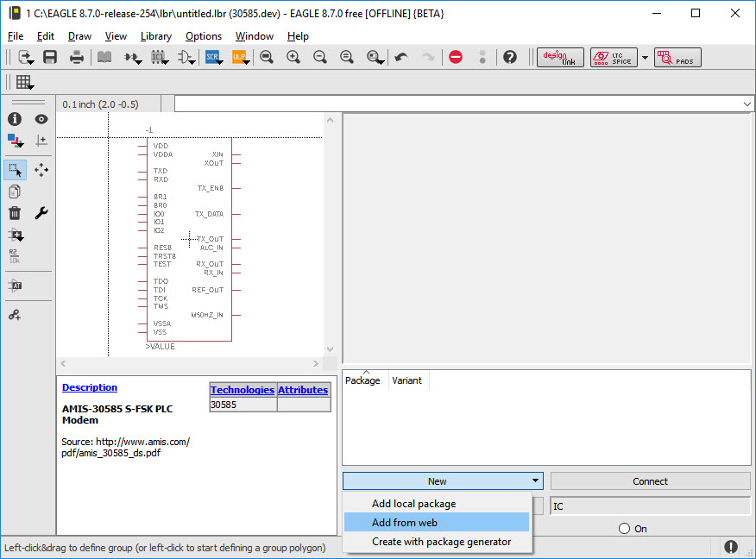Click the Save floppy disk icon

(x=50, y=57)
